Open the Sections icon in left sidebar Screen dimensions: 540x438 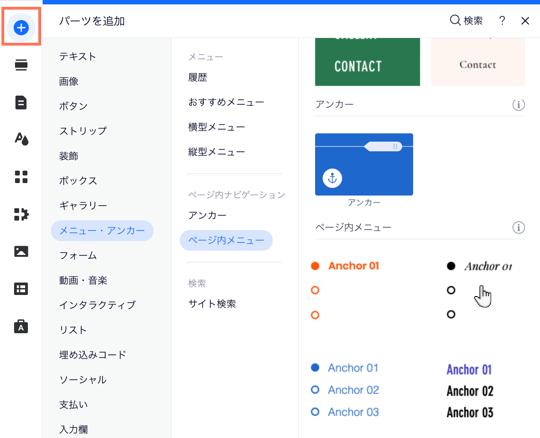[x=21, y=65]
